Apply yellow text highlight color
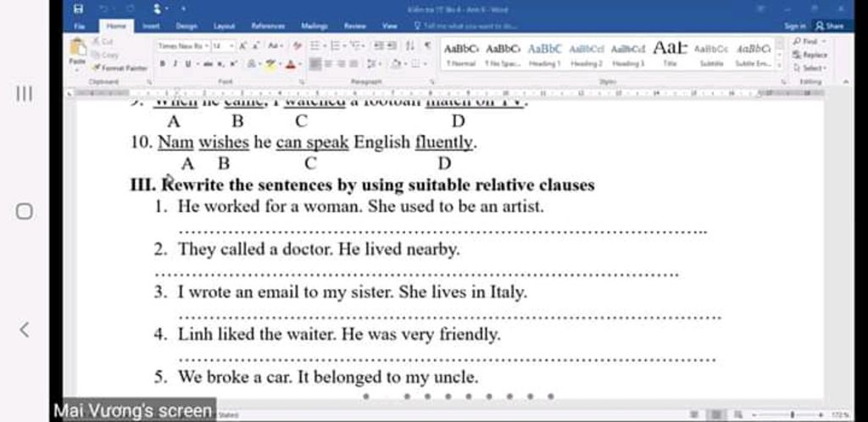Image resolution: width=868 pixels, height=422 pixels. point(271,64)
